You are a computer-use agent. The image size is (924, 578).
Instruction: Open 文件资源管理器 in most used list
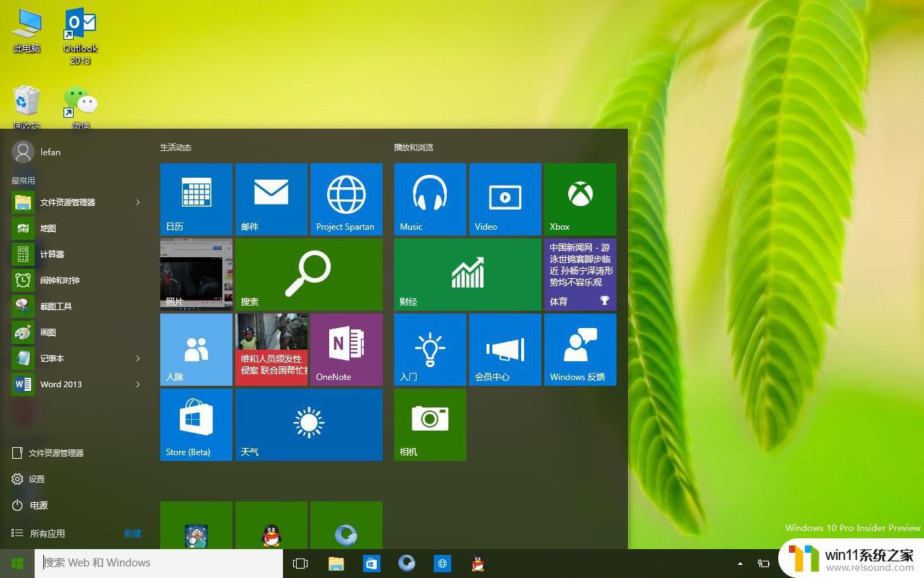coord(69,202)
